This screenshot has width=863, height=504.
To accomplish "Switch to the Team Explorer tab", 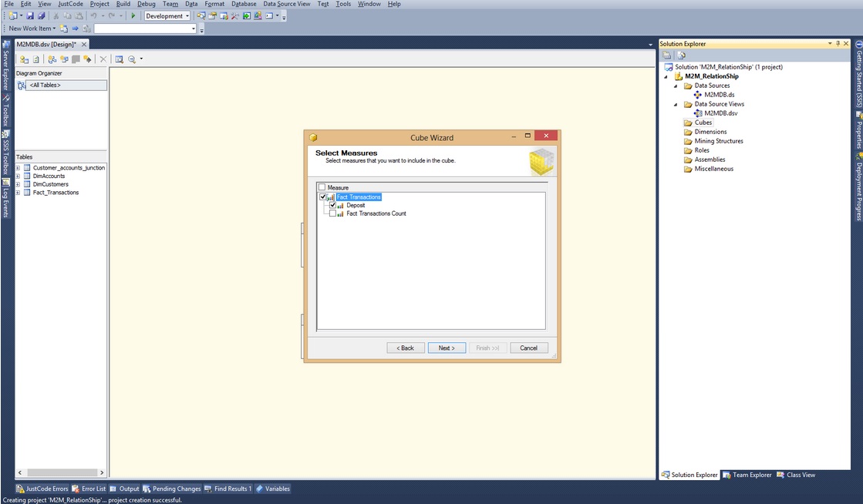I will point(747,475).
